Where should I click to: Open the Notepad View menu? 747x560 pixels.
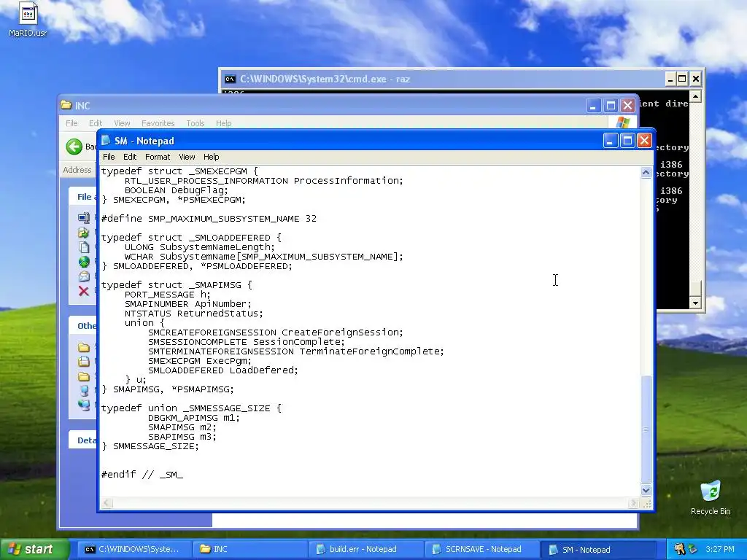pyautogui.click(x=187, y=157)
